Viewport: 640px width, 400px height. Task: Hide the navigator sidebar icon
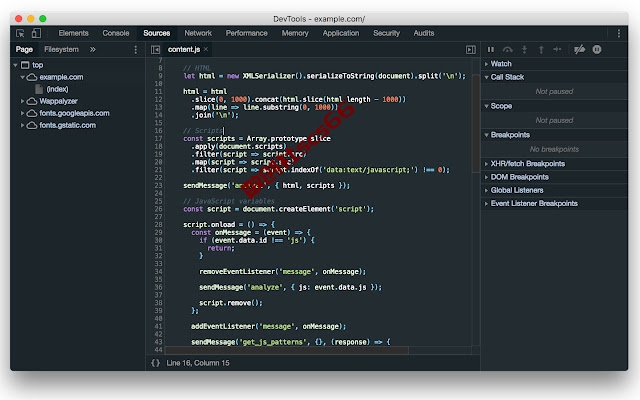click(156, 49)
